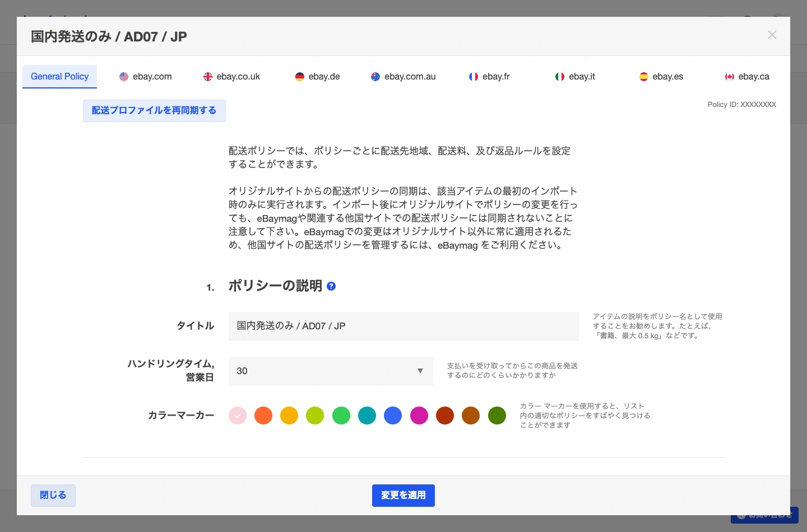Open the ハンドリングタイム dropdown showing 30
The image size is (807, 532).
click(x=331, y=371)
